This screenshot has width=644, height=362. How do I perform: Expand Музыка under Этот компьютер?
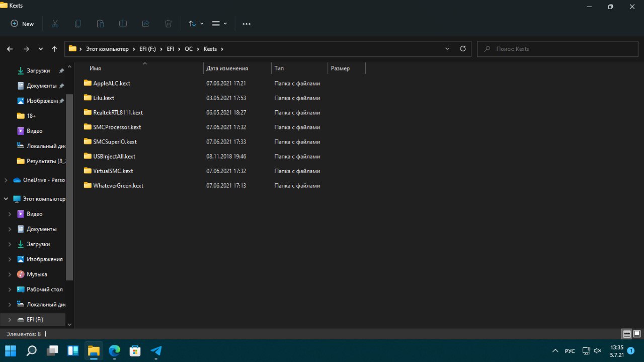point(9,274)
